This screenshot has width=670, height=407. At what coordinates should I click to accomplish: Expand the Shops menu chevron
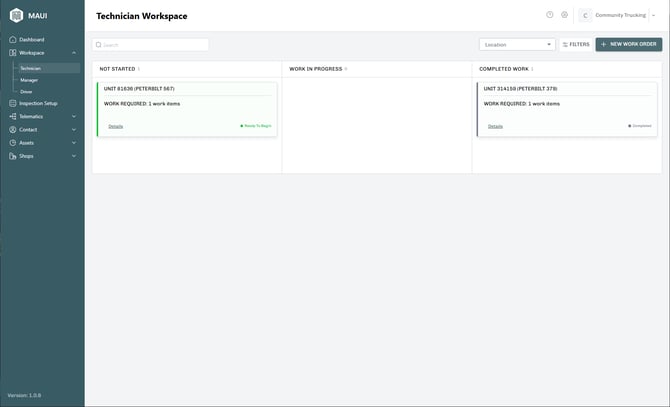74,156
